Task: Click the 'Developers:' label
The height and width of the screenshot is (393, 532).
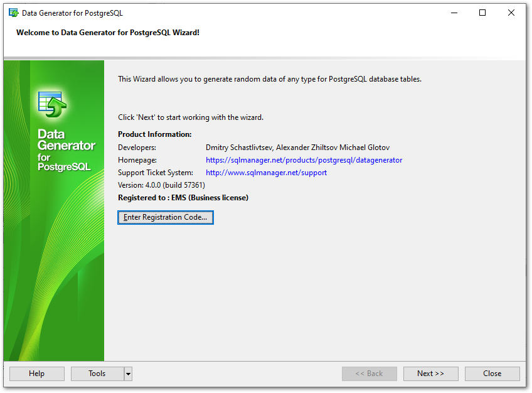Action: 137,148
